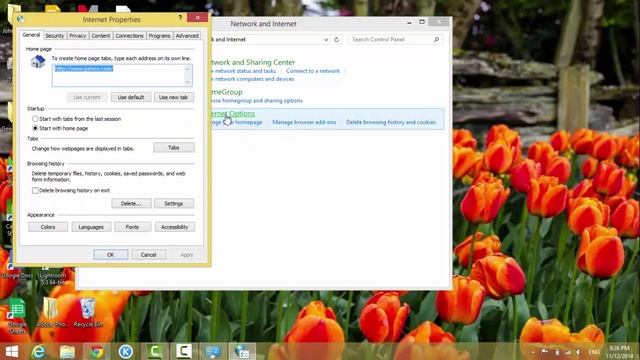The width and height of the screenshot is (640, 360).
Task: Click Delete browsing history and cookies link
Action: point(391,122)
